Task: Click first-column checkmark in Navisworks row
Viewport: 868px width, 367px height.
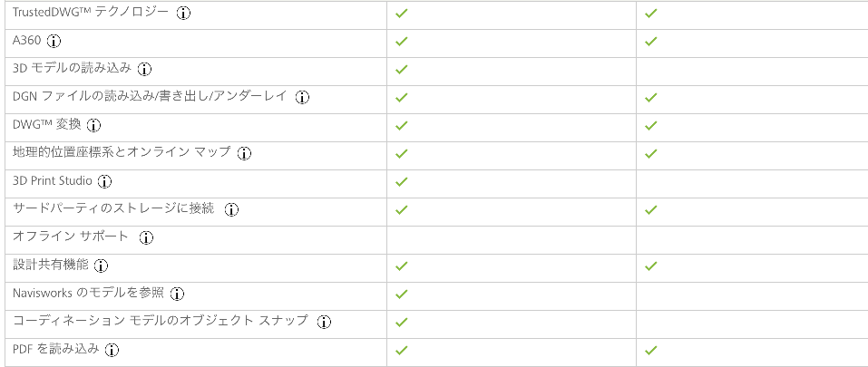Action: (402, 294)
